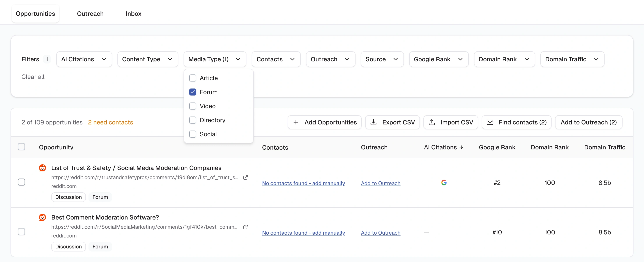Open 'Best Comment Moderation Software?' title
The width and height of the screenshot is (644, 262).
tap(105, 217)
